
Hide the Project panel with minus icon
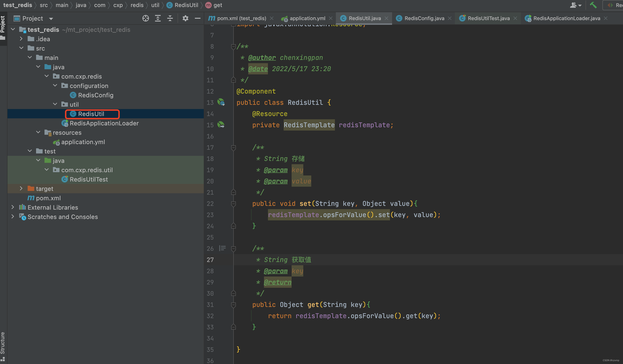[197, 18]
